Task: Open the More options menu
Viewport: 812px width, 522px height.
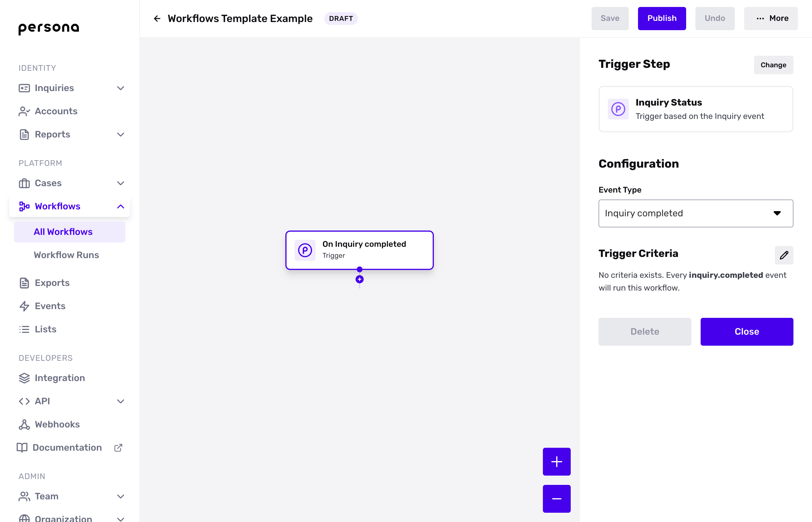Action: [771, 18]
